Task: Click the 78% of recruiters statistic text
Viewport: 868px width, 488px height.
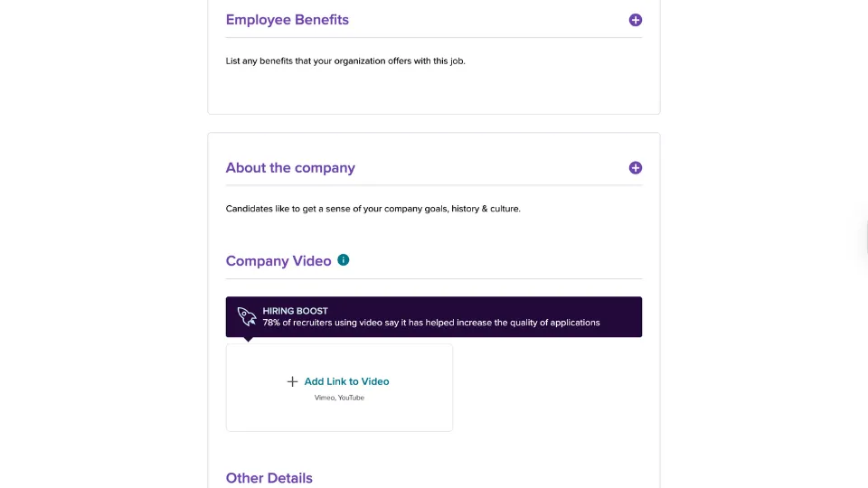Action: (x=431, y=323)
